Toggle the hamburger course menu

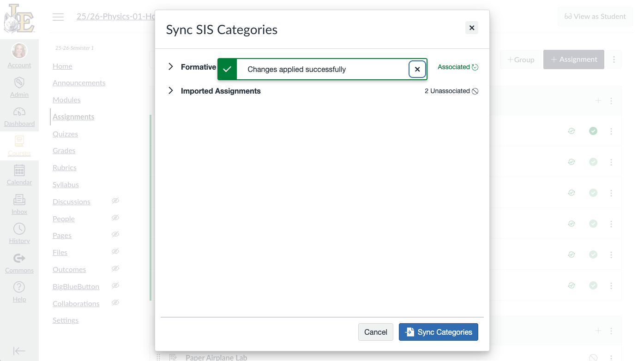pos(58,17)
